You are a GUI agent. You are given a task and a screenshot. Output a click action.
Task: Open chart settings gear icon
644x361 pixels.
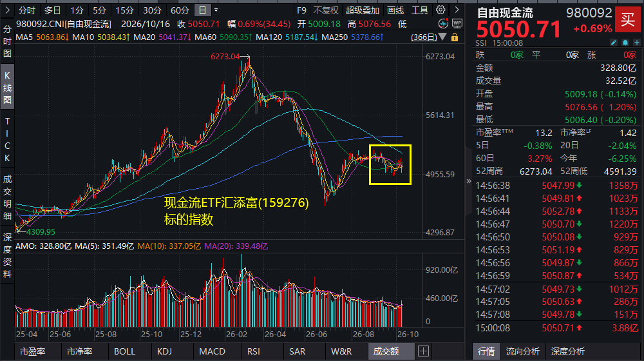pyautogui.click(x=440, y=10)
